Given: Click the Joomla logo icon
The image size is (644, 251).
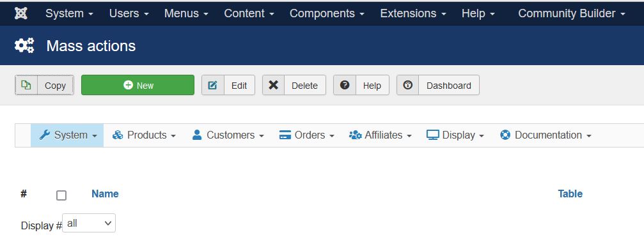Looking at the screenshot, I should pyautogui.click(x=21, y=13).
